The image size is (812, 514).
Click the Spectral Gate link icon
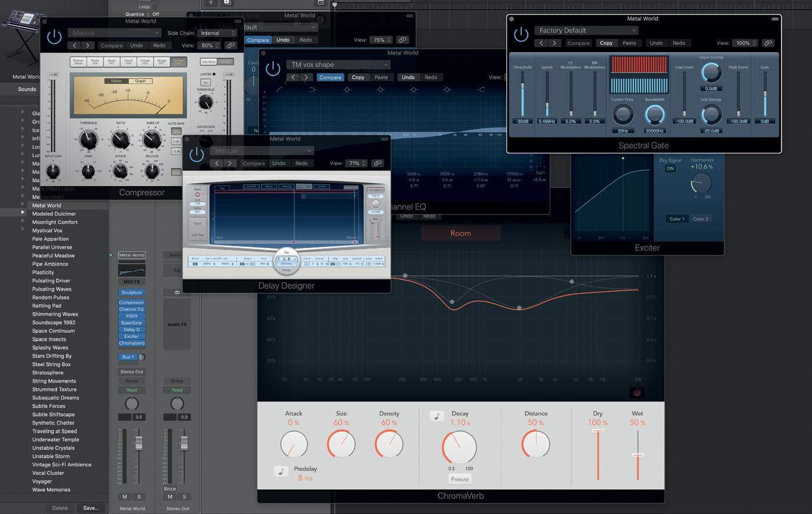(768, 43)
